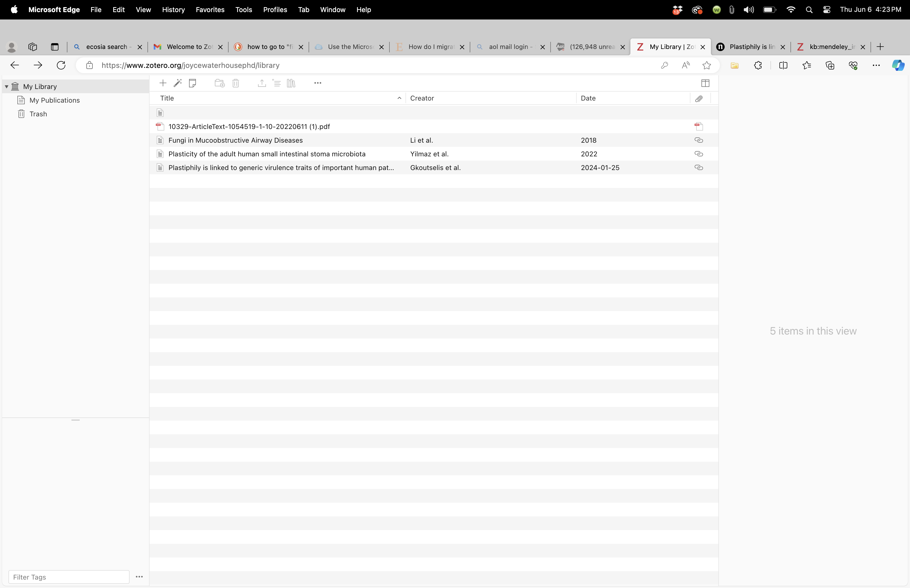Open the Trash in the sidebar

point(38,114)
